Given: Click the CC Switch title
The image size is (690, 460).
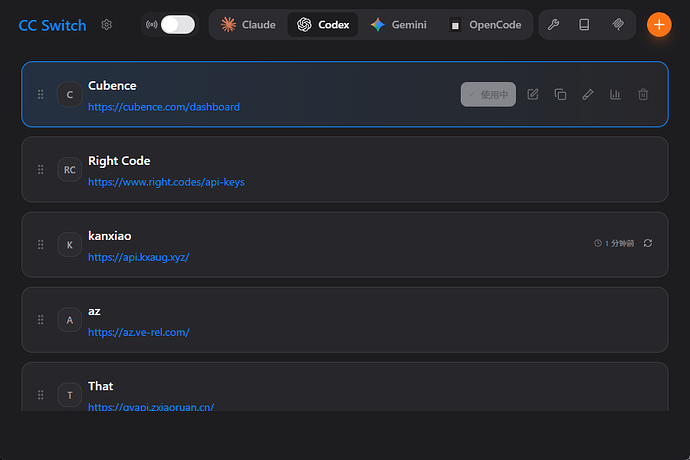Looking at the screenshot, I should [x=52, y=26].
